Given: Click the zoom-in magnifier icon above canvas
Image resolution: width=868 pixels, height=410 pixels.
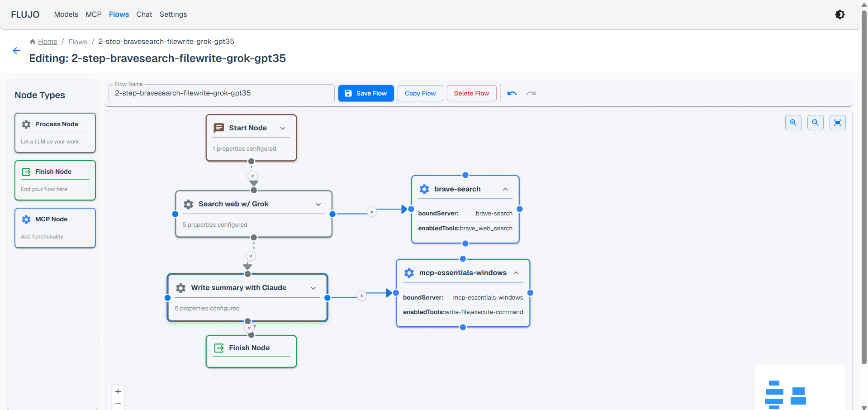Looking at the screenshot, I should click(793, 122).
